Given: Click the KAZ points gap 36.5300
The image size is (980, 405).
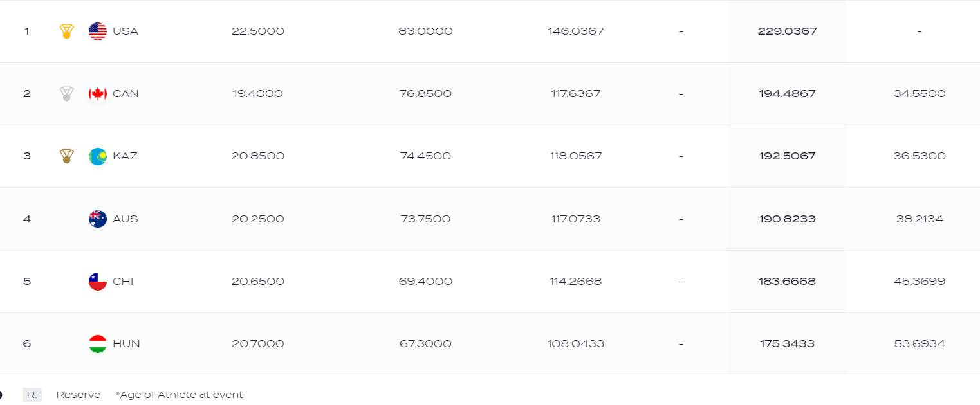Looking at the screenshot, I should [x=919, y=156].
